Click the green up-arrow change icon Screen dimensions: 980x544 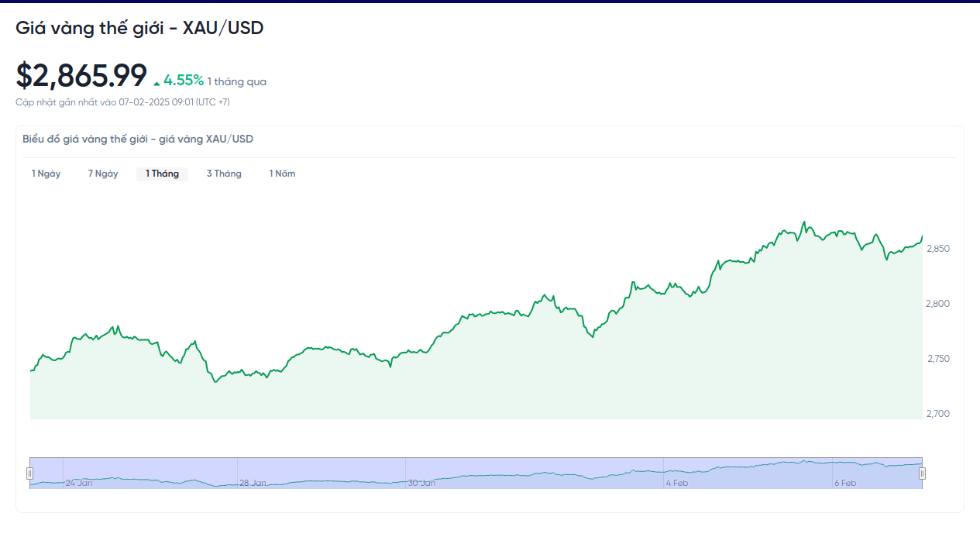pos(156,83)
